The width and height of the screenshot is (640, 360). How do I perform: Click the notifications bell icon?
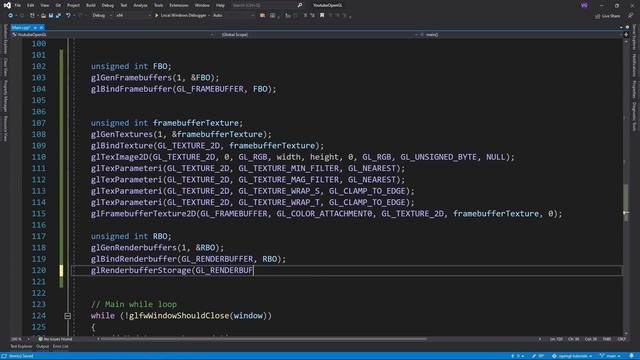[x=631, y=356]
